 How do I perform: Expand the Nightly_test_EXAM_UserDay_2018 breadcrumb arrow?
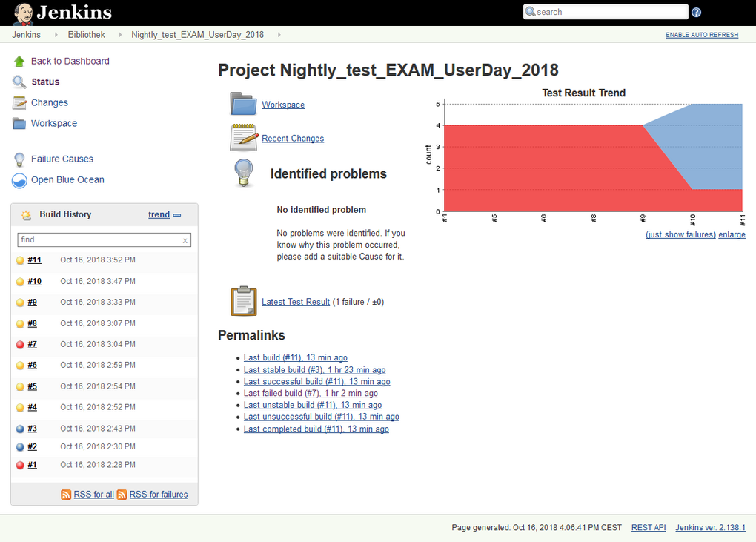tap(279, 35)
